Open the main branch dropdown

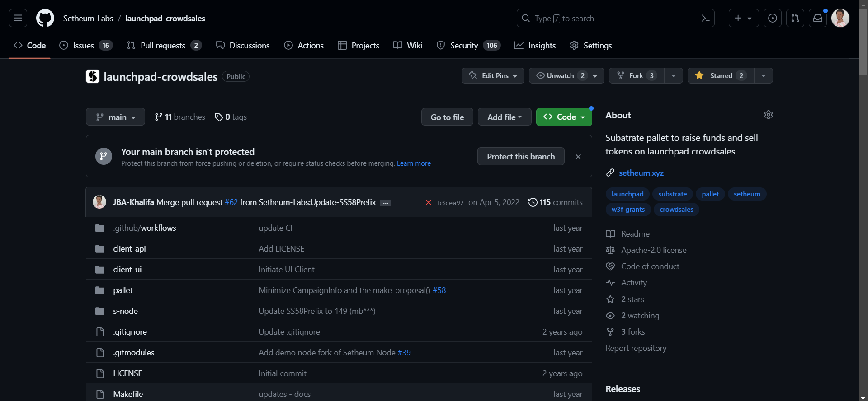[115, 117]
